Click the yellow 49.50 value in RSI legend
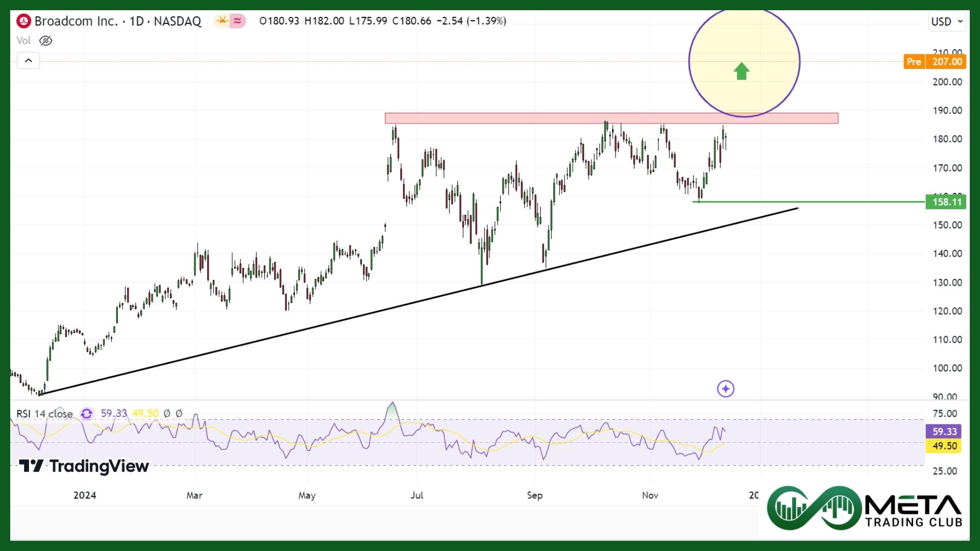This screenshot has height=551, width=980. click(145, 414)
